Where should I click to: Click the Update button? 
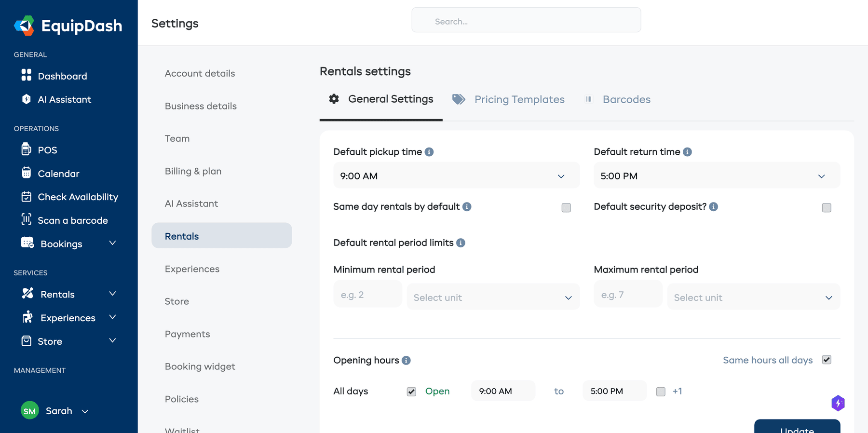point(797,428)
